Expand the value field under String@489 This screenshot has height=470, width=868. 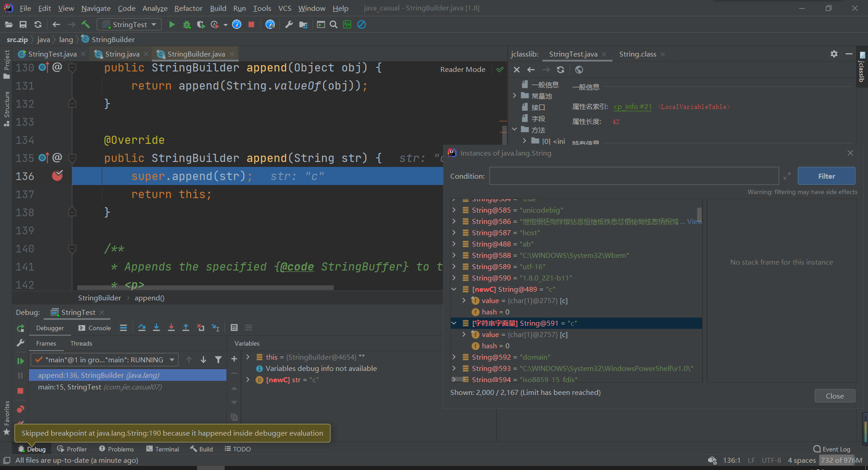464,300
